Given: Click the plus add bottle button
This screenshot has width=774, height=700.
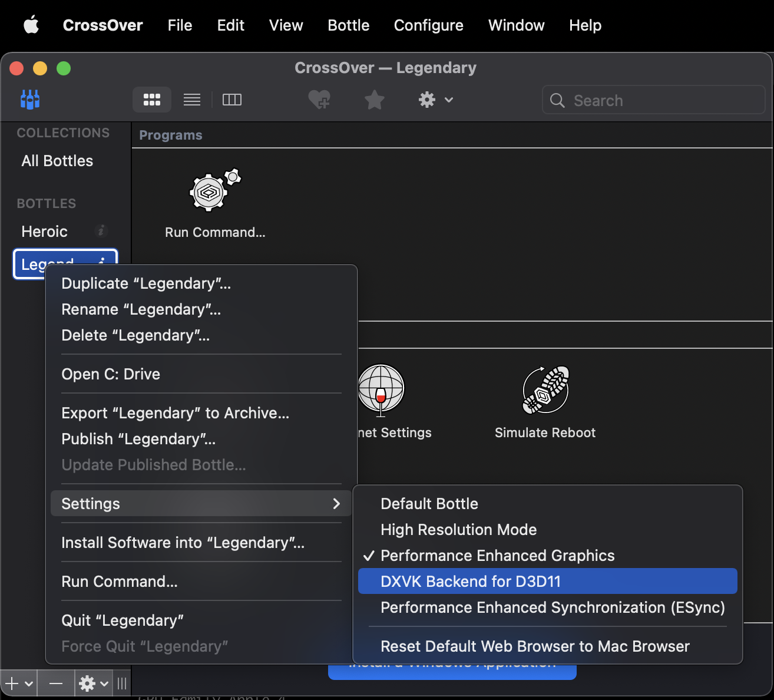Looking at the screenshot, I should click(12, 684).
